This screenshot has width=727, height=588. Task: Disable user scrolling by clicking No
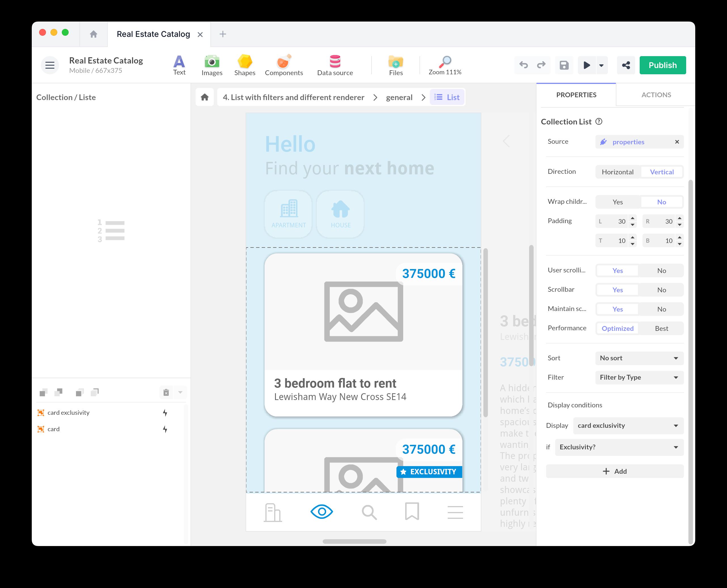pos(661,270)
